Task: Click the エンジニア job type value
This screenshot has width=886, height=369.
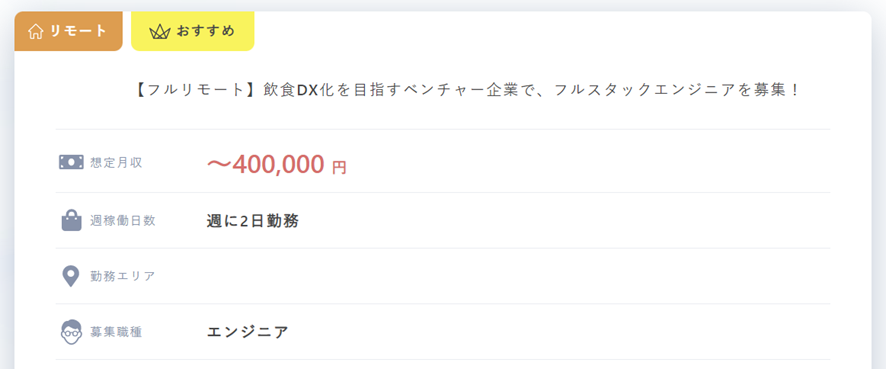Action: 247,332
